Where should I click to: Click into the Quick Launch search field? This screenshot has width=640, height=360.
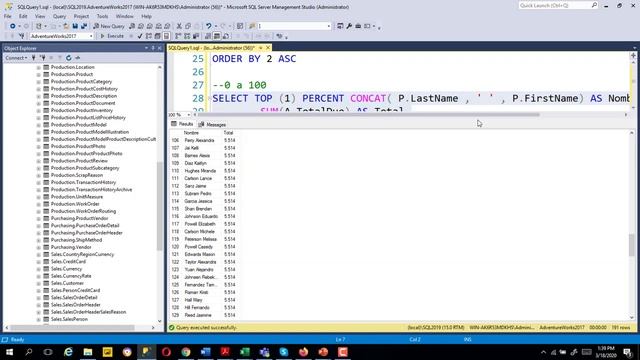coord(554,5)
